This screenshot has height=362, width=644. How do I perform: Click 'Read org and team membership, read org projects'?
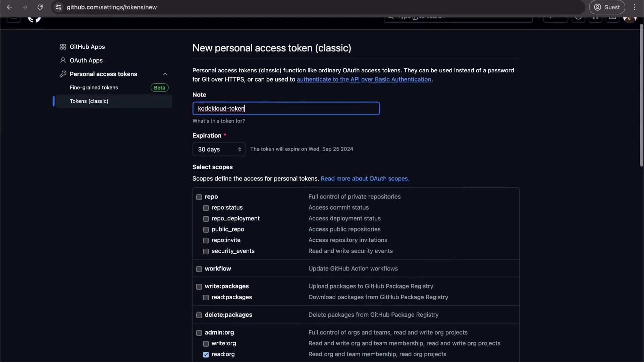(377, 354)
